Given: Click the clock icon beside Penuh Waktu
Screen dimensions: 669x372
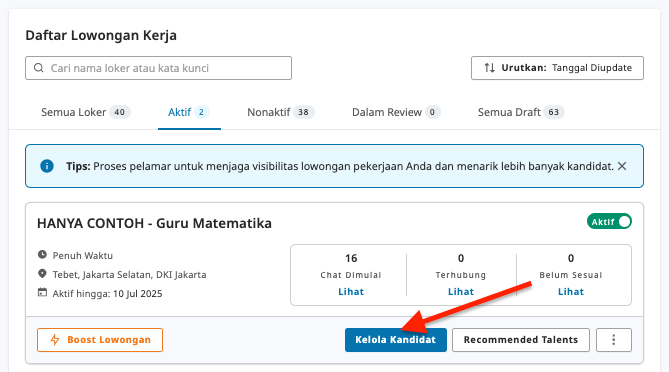Looking at the screenshot, I should click(x=42, y=255).
